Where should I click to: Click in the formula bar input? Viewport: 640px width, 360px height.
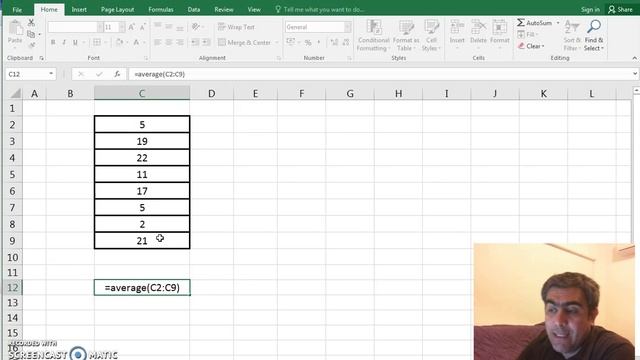click(x=380, y=74)
